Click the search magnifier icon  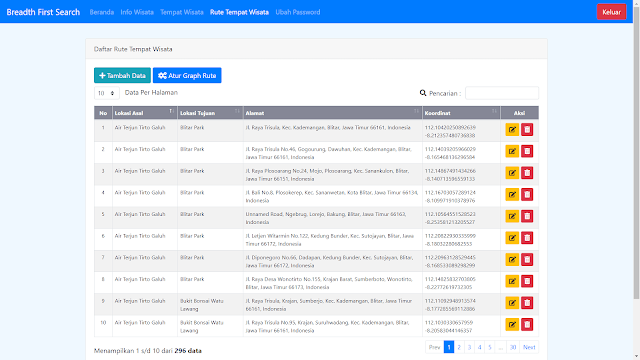point(423,93)
